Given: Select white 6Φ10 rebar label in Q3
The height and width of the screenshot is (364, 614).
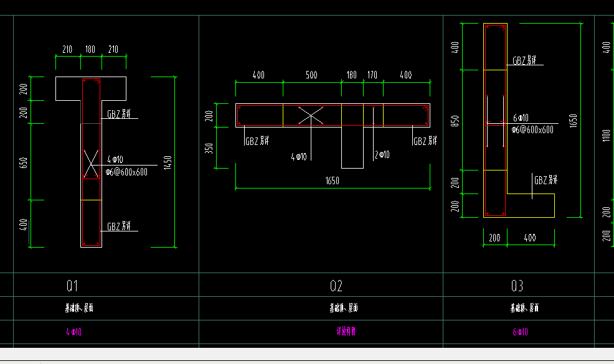Looking at the screenshot, I should [521, 118].
